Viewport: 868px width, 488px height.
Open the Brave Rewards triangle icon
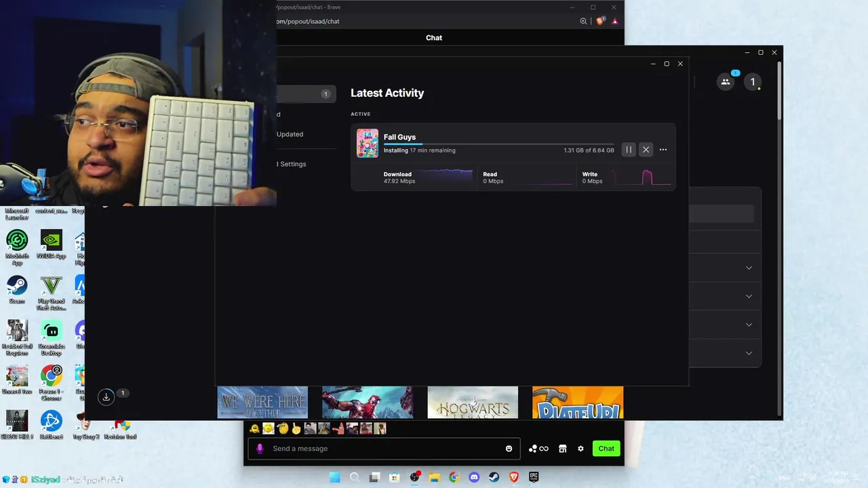coord(615,21)
